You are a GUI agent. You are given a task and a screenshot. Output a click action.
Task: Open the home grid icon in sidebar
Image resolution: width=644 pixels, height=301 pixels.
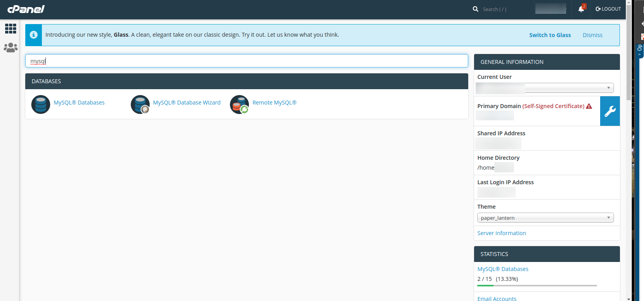click(x=11, y=28)
